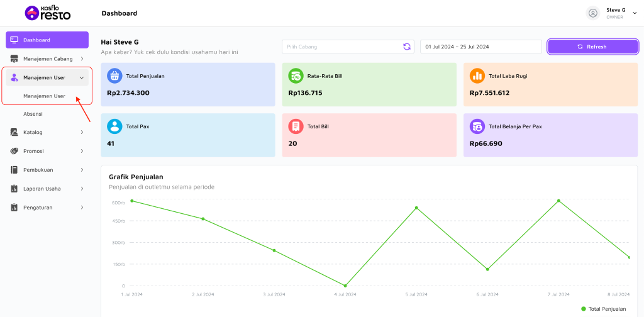Select the Absensi submenu item
This screenshot has width=644, height=317.
point(33,114)
